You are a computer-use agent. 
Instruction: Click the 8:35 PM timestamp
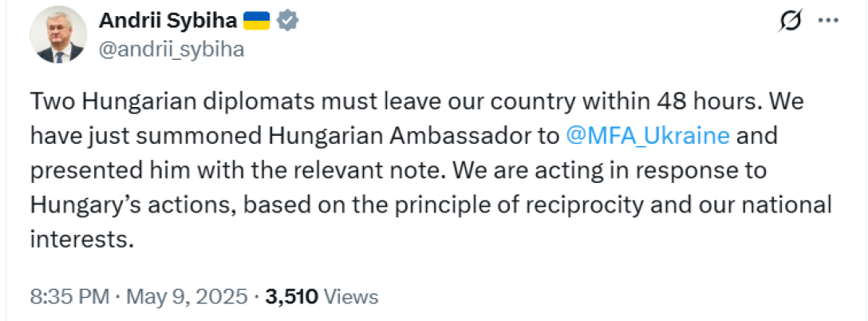pyautogui.click(x=69, y=297)
